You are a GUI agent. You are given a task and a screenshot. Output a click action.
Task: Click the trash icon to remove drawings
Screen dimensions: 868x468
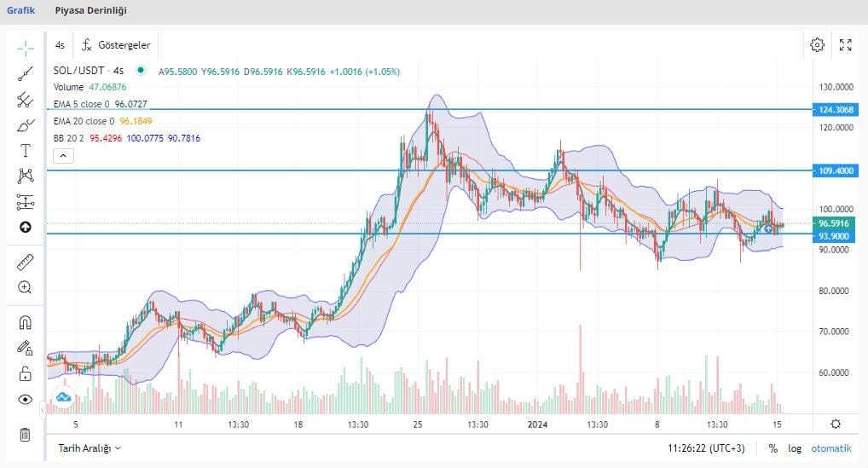[x=25, y=435]
